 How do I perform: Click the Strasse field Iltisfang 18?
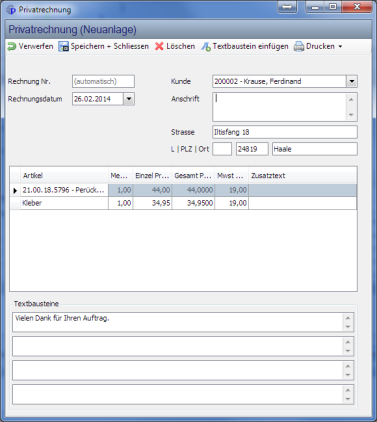(285, 132)
